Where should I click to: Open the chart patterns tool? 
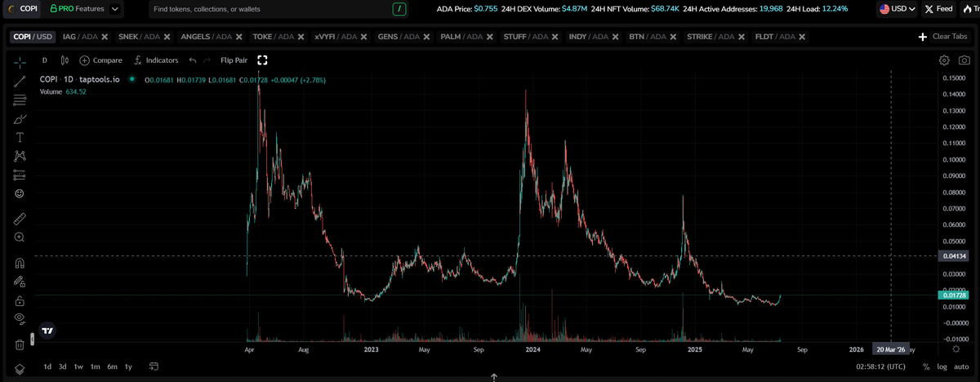coord(20,155)
